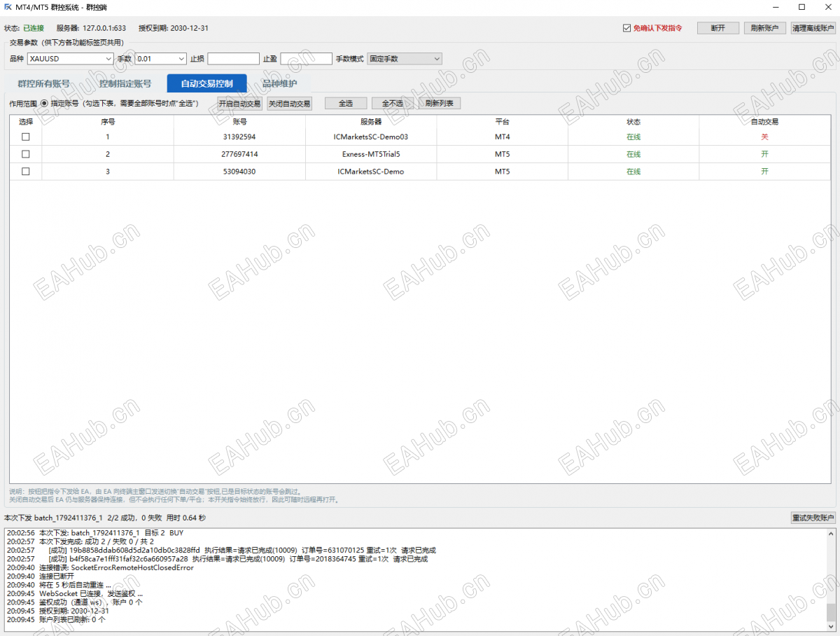Switch to the 品种维护 tab
Screen dimensions: 840x636
(x=279, y=83)
